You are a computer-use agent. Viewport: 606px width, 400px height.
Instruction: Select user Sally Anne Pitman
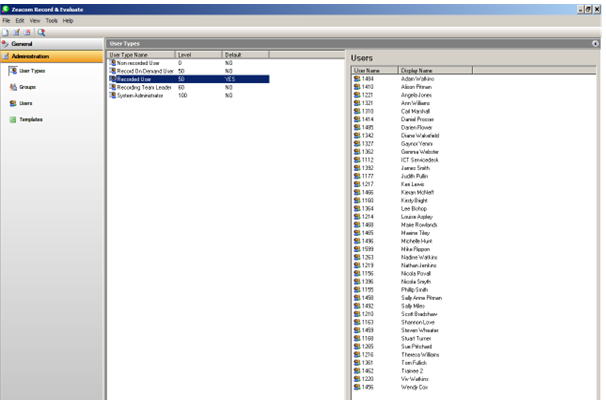pyautogui.click(x=421, y=298)
